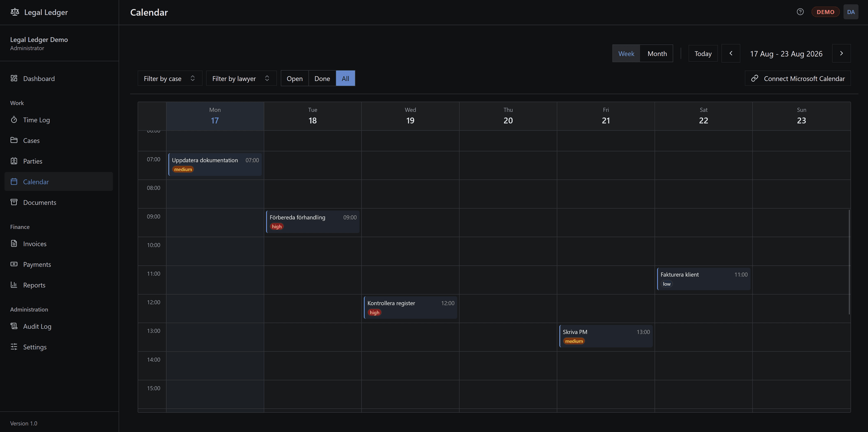Click the Dashboard grid icon in sidebar
Screen dimensions: 868x432
coord(14,78)
